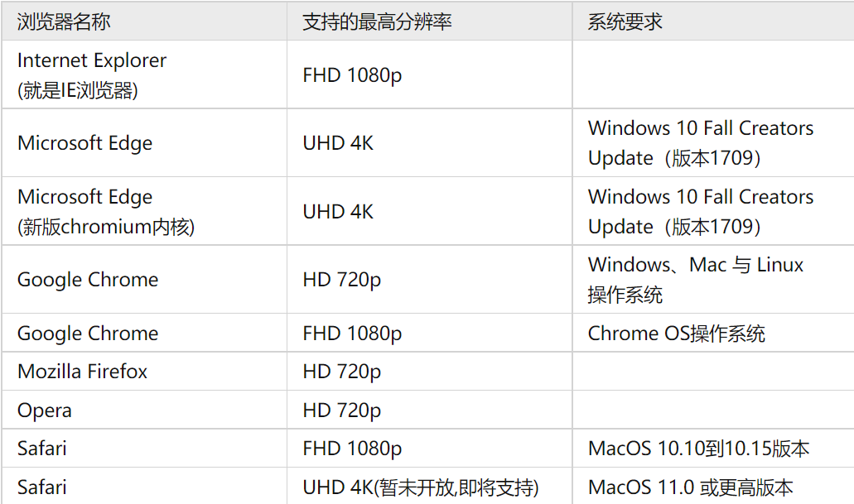854x504 pixels.
Task: Click HD 720p in the Opera row
Action: point(342,410)
